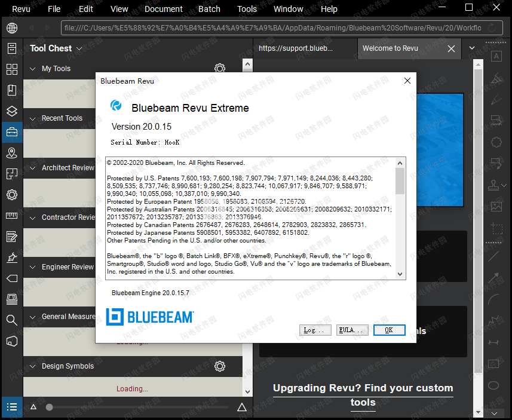The width and height of the screenshot is (512, 420).
Task: Open the Tools menu
Action: (247, 9)
